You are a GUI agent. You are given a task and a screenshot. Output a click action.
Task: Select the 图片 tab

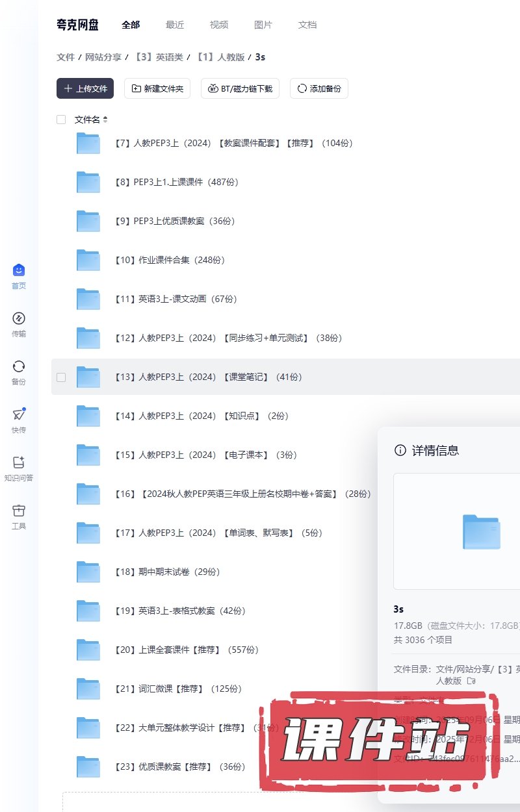263,25
